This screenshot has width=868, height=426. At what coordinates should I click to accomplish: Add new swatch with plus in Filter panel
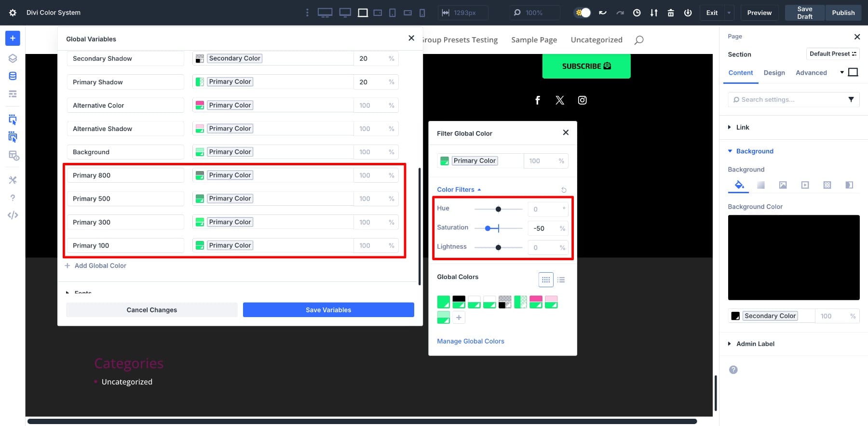[459, 317]
